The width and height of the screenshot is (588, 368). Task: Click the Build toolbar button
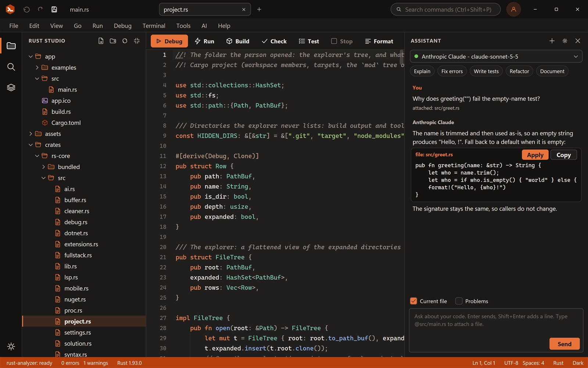[x=238, y=41]
